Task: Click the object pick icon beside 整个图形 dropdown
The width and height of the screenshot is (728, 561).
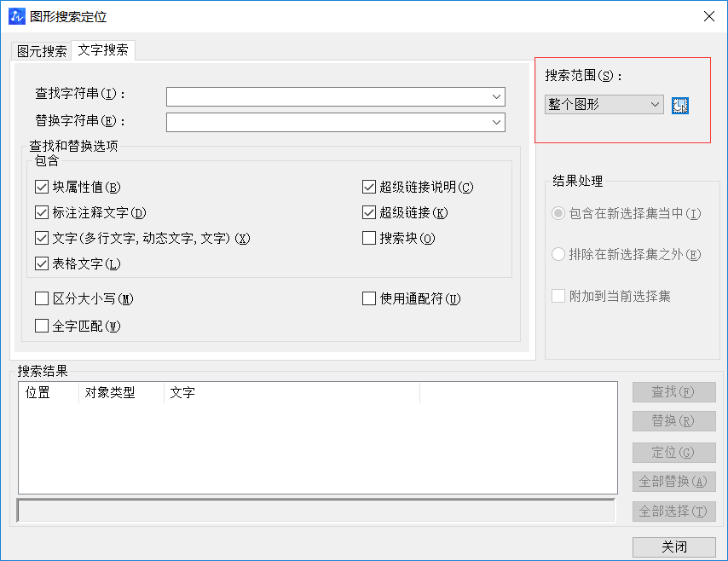Action: pos(679,105)
